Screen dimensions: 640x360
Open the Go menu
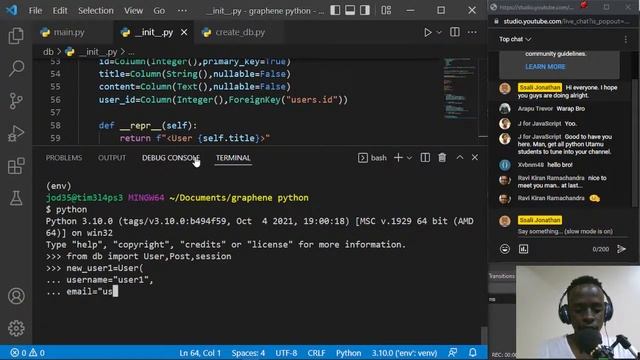click(159, 11)
